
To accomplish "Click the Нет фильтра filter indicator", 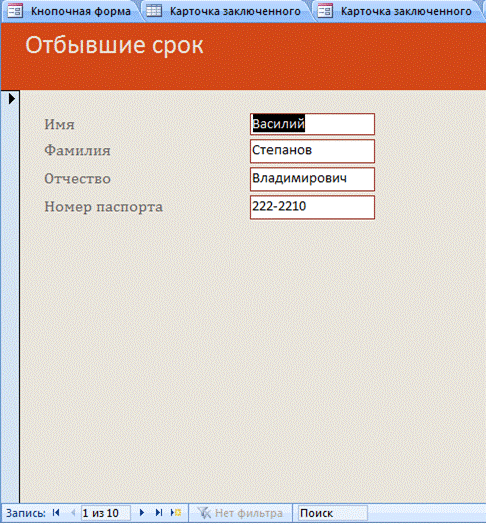I will (240, 513).
